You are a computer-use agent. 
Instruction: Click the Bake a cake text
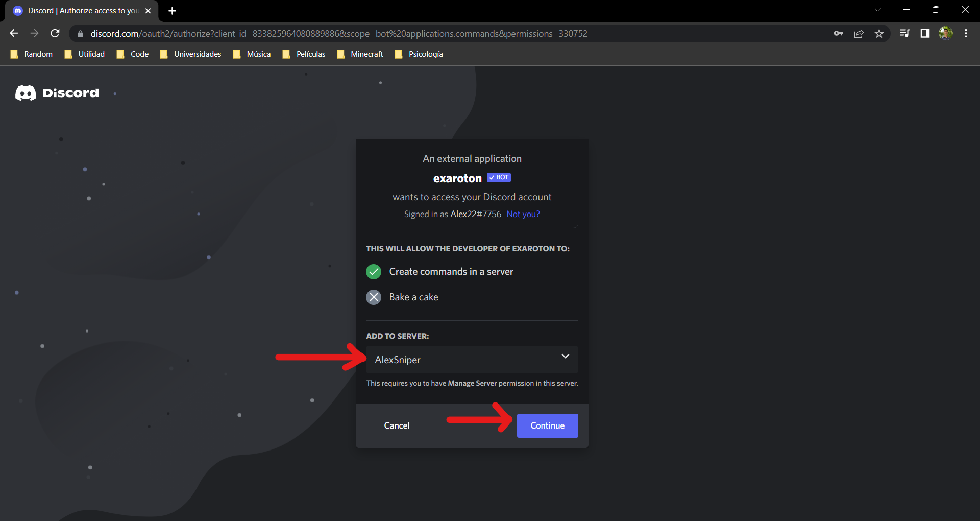click(413, 297)
